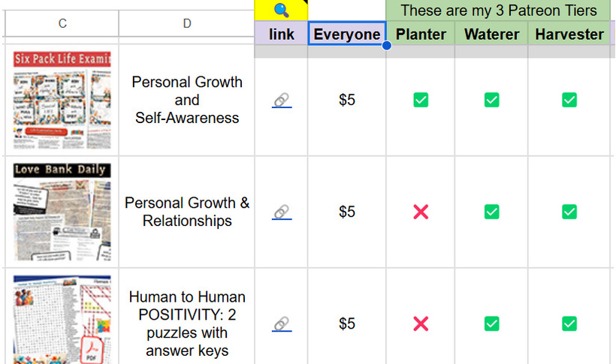Select the Everyone header cell

coord(347,34)
